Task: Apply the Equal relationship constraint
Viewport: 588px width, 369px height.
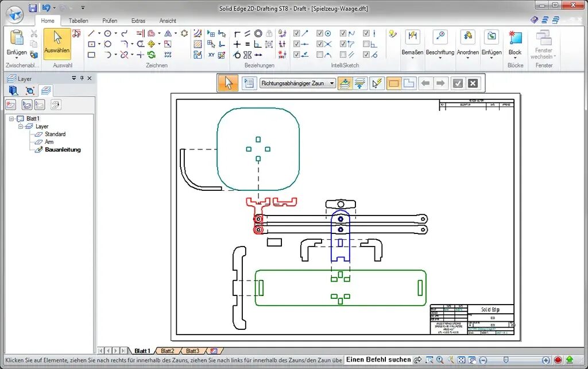Action: point(247,44)
